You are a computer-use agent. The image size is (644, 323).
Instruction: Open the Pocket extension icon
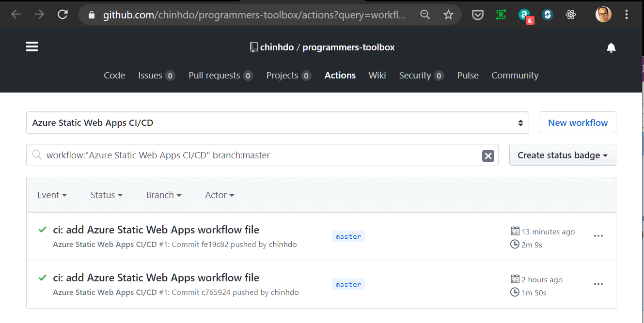click(x=478, y=15)
